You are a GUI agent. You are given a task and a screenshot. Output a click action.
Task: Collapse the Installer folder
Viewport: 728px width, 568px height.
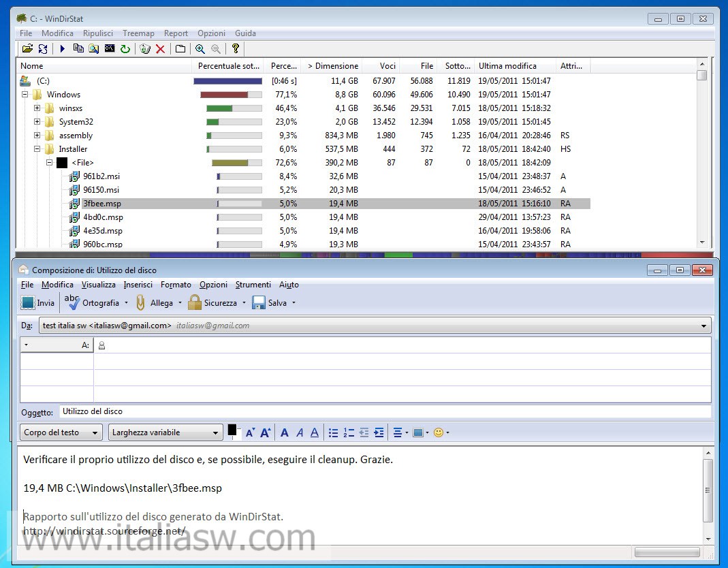(x=37, y=149)
